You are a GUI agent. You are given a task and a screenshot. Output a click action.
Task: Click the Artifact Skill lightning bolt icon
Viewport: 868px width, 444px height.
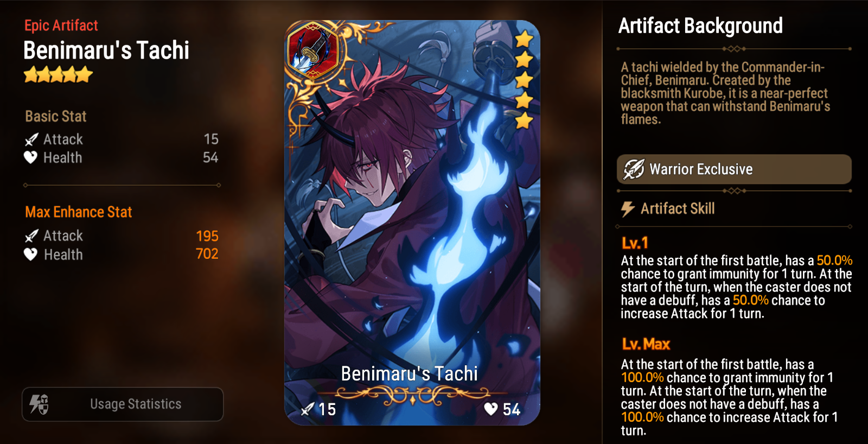(628, 209)
